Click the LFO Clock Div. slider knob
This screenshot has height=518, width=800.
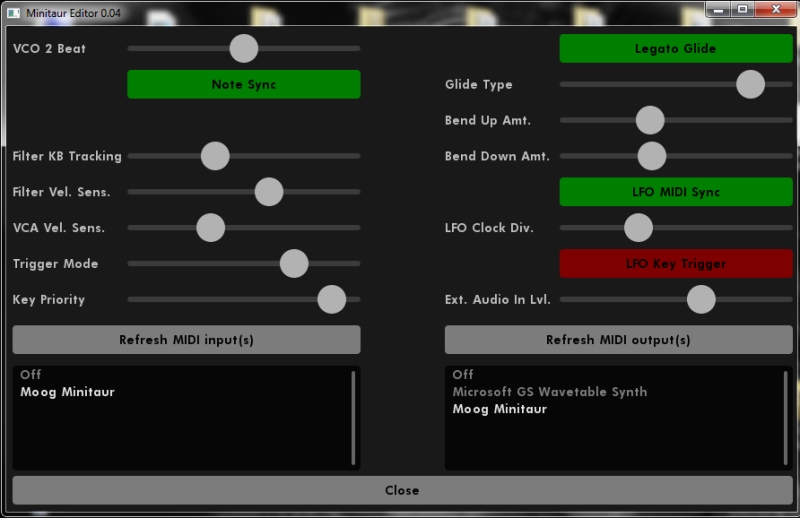pos(638,228)
